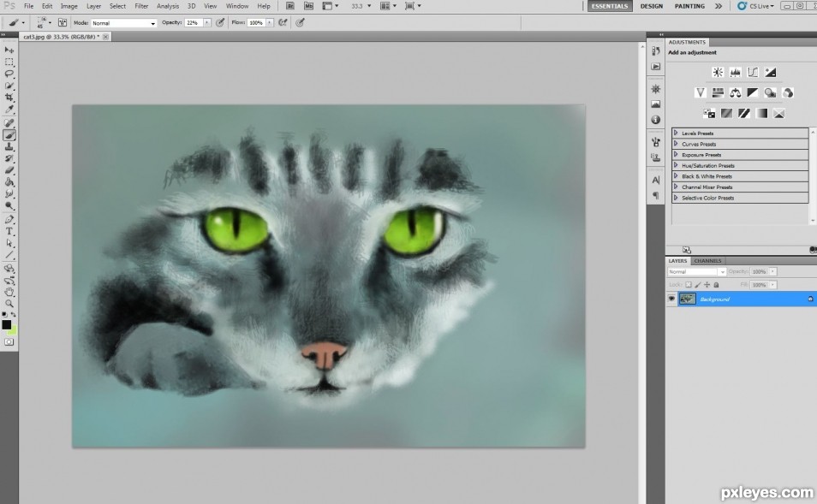Toggle the Brush panel button
This screenshot has width=817, height=504.
pos(62,23)
